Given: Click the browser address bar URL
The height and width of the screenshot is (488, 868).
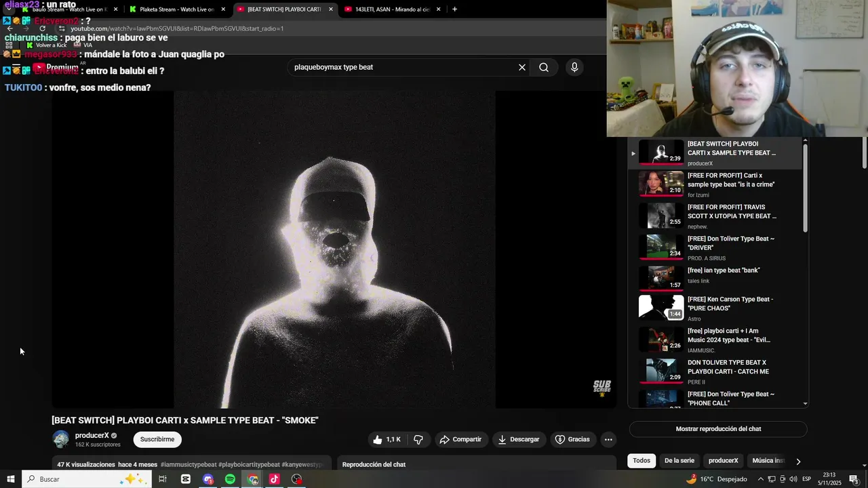Looking at the screenshot, I should click(177, 28).
